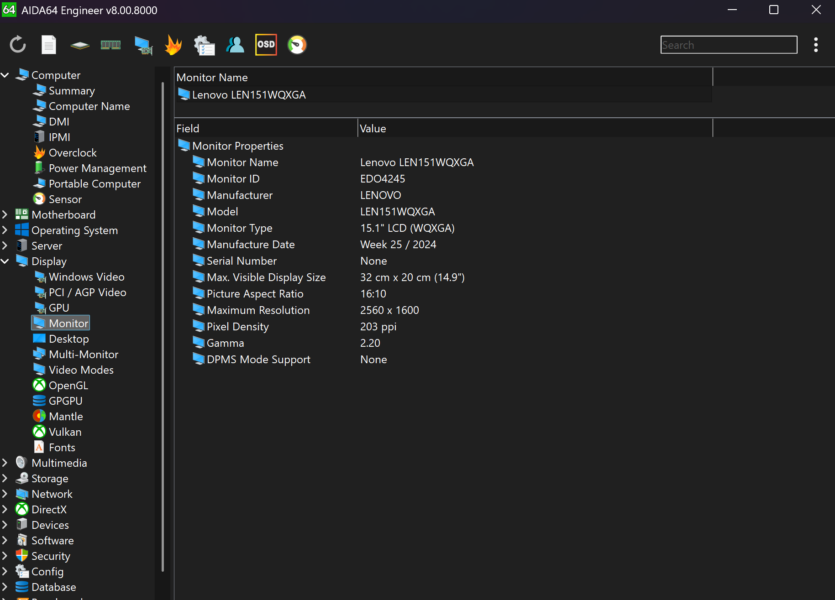The image size is (835, 600).
Task: Click the Monitor Name column header
Action: coord(444,77)
